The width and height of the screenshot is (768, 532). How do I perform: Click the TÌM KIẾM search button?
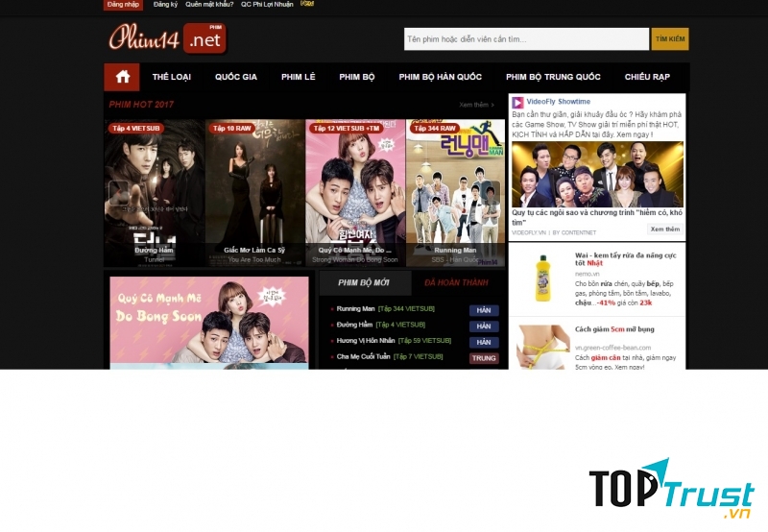(x=669, y=39)
